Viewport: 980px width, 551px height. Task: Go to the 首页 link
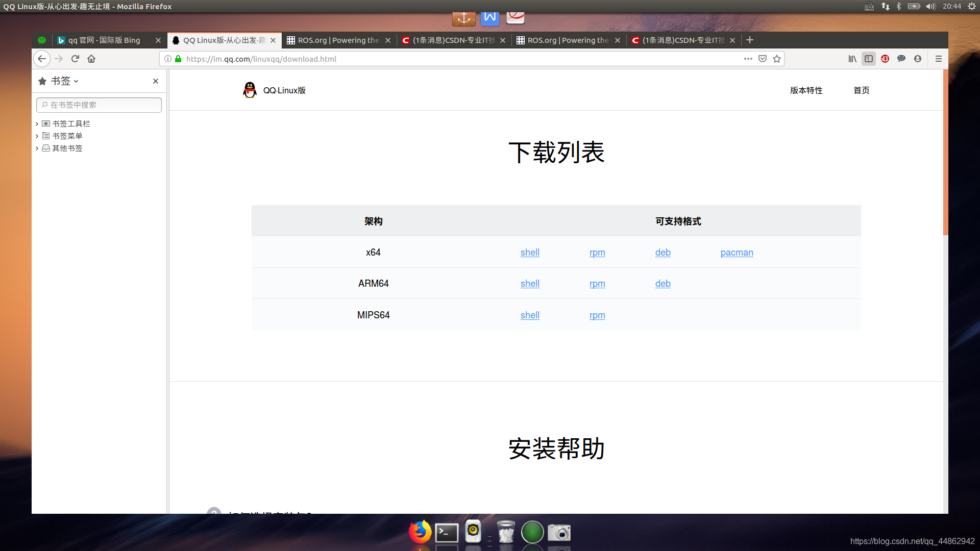pos(861,90)
